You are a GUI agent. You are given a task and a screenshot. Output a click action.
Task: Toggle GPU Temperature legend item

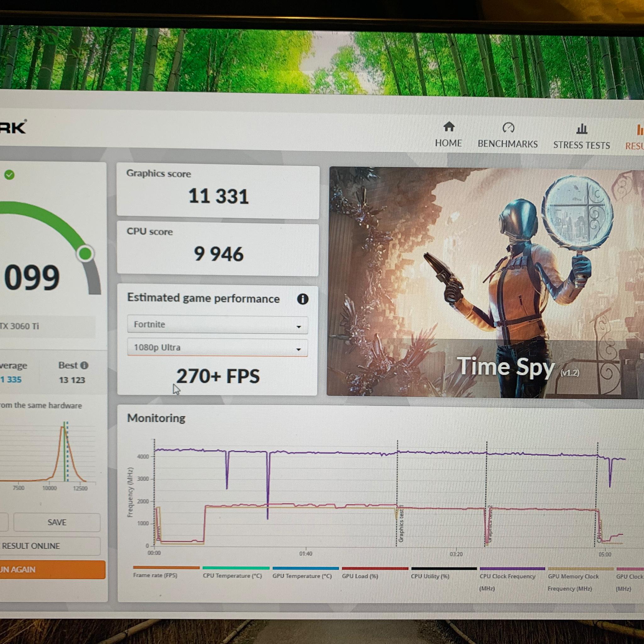305,572
